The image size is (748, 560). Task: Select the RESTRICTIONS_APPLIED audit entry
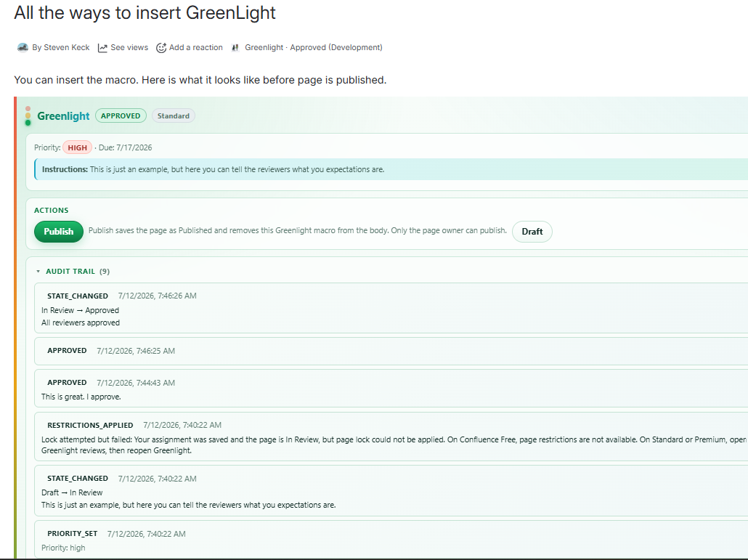pos(391,437)
